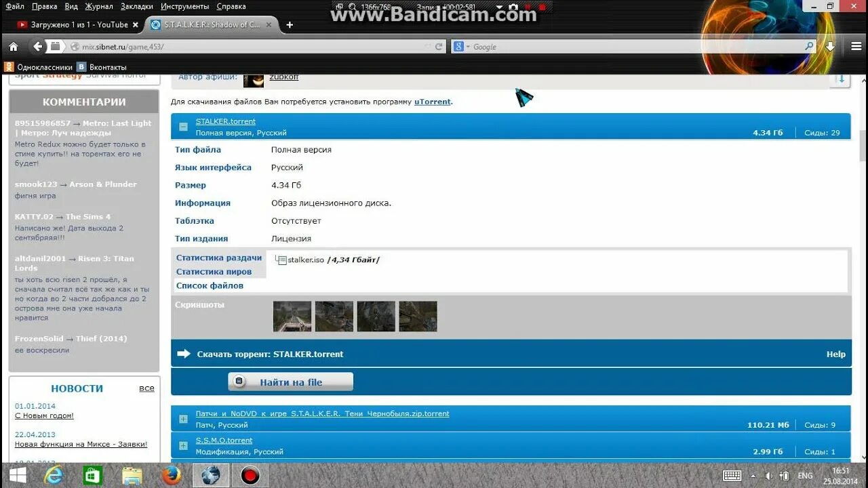
Task: Click the search magnifier icon
Action: pyautogui.click(x=809, y=47)
